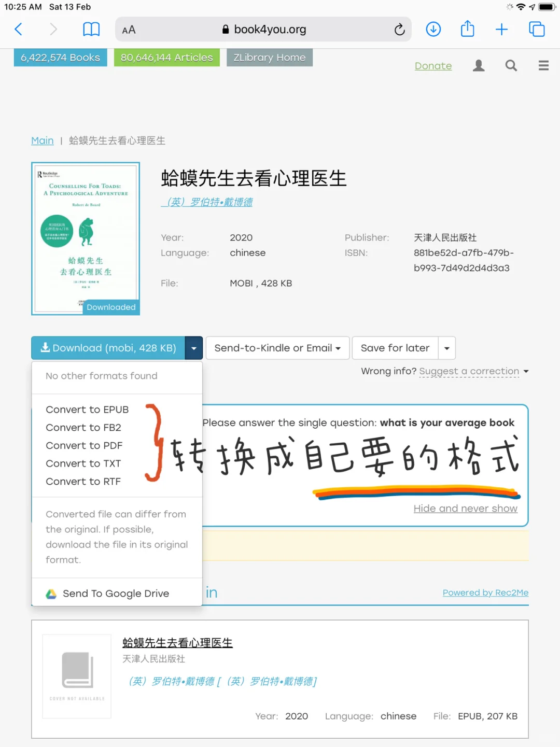Screen dimensions: 560x747
Task: Tap the Safari back arrow
Action: click(19, 29)
